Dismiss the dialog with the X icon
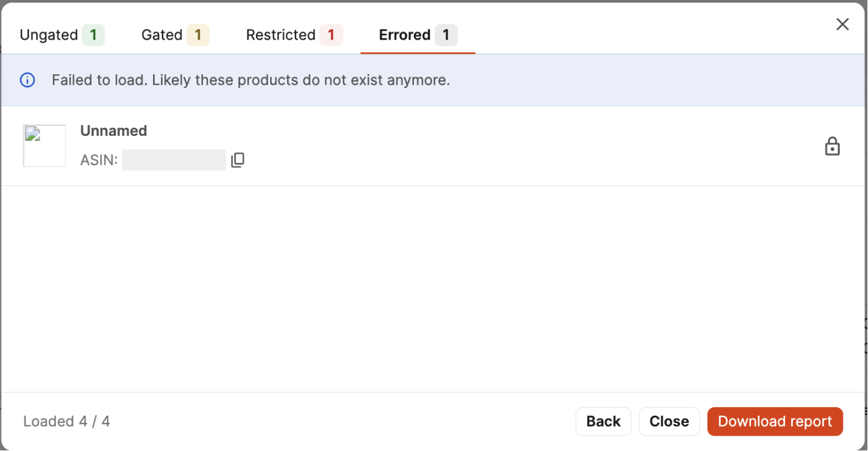Viewport: 868px width, 451px height. pyautogui.click(x=842, y=24)
